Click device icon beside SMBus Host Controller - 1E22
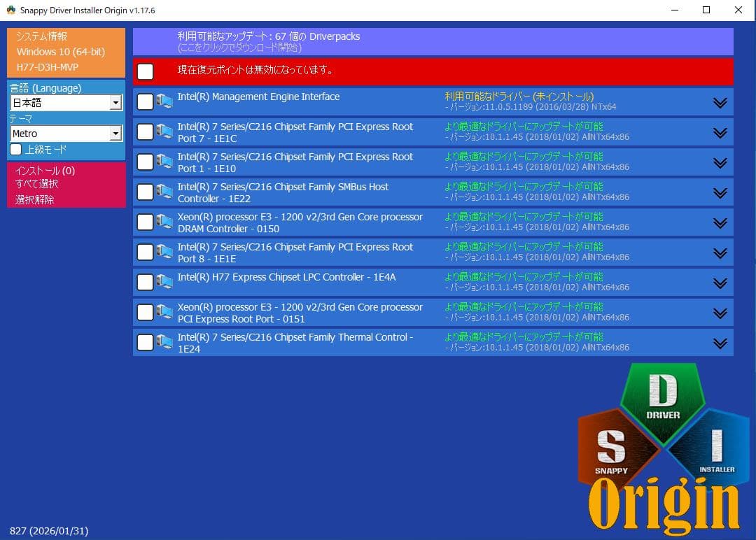Image resolution: width=756 pixels, height=540 pixels. (x=164, y=192)
